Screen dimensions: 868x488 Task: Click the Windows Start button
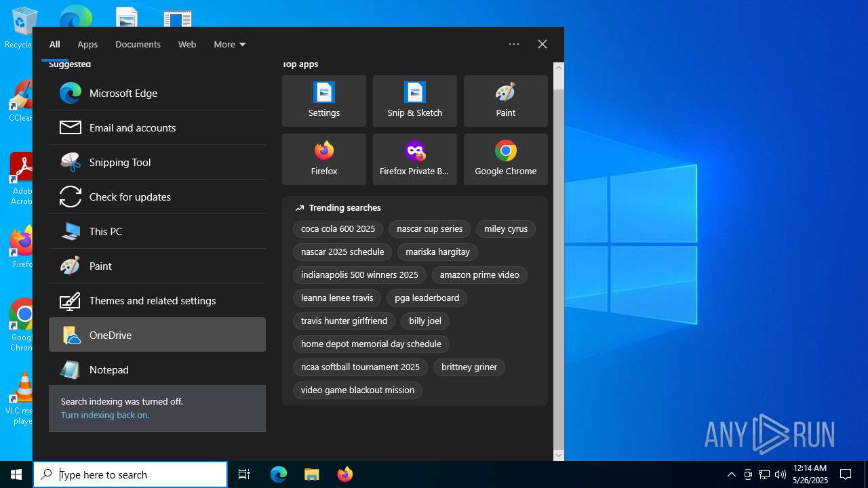pyautogui.click(x=16, y=474)
